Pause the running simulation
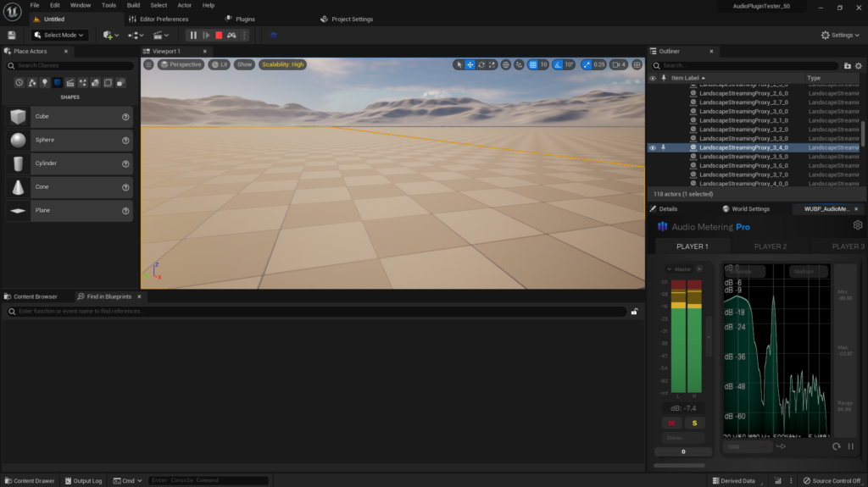Image resolution: width=868 pixels, height=487 pixels. (x=193, y=35)
